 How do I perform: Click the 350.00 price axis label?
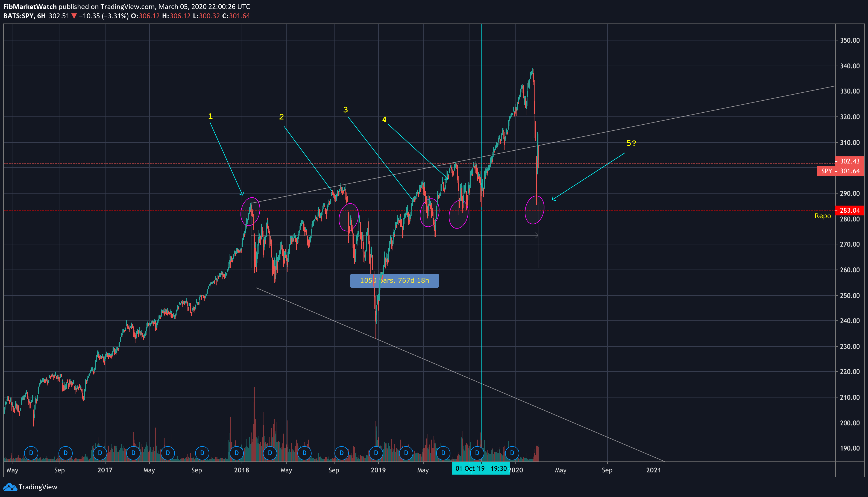click(850, 40)
